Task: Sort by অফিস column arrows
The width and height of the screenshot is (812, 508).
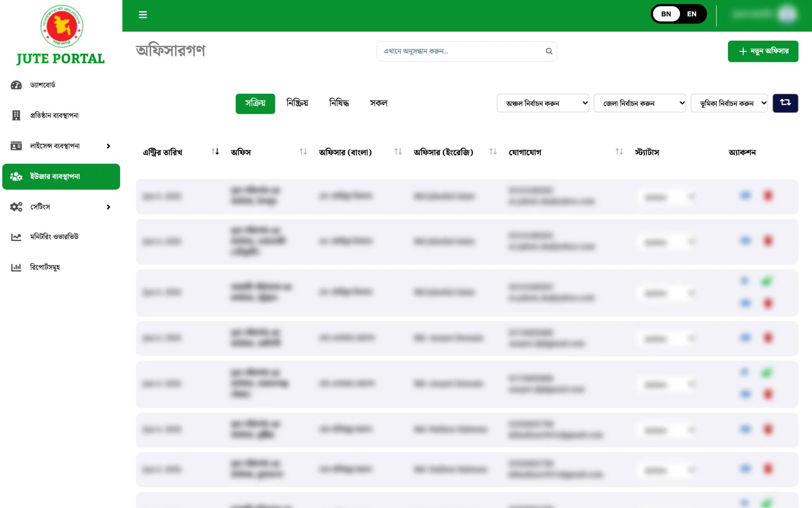Action: tap(303, 152)
